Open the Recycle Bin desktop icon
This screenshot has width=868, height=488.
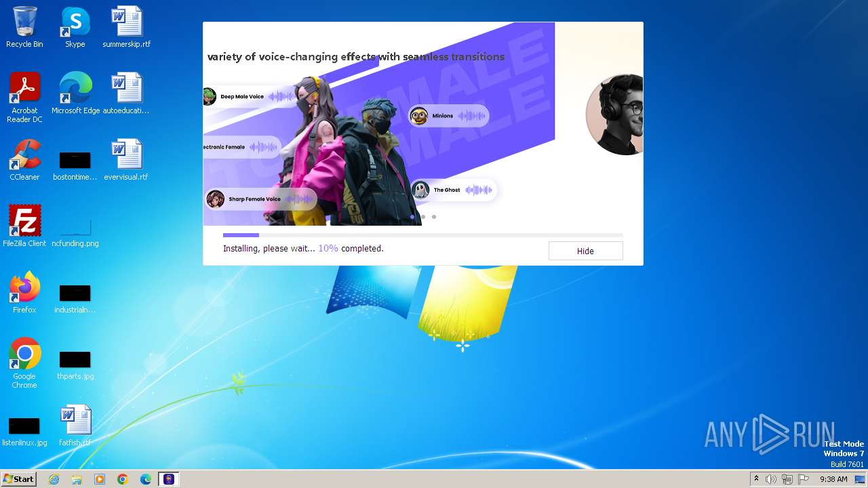(24, 27)
